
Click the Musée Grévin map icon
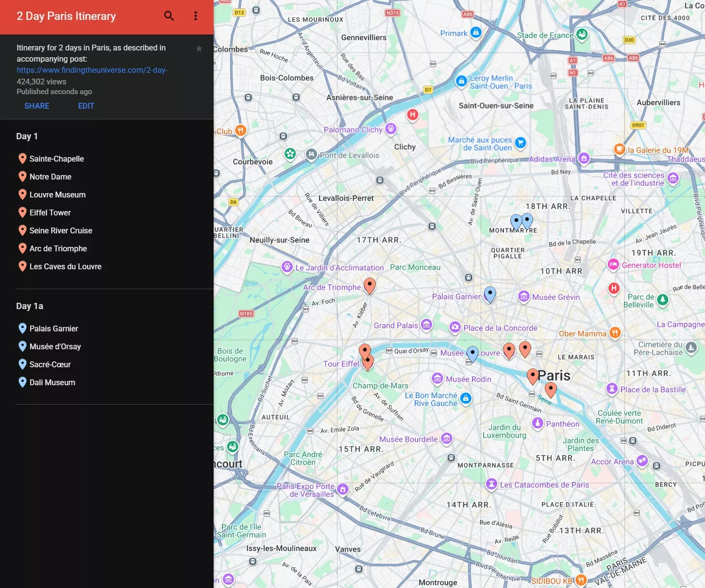[524, 296]
